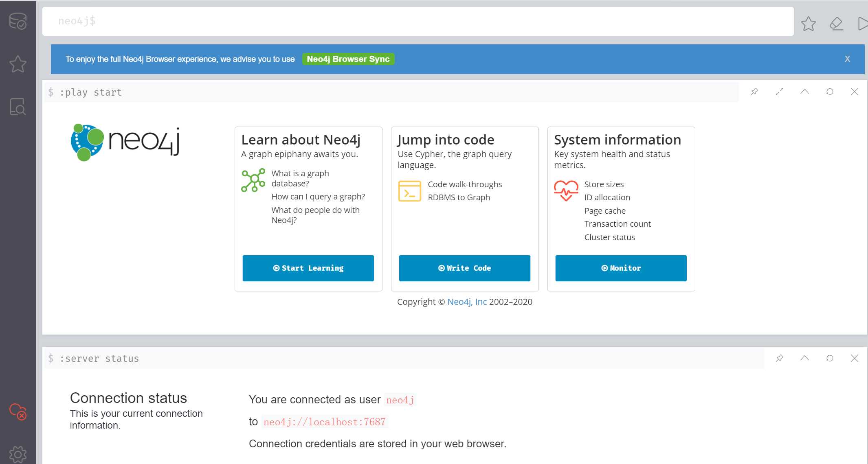Collapse the :play start frame

click(x=804, y=92)
